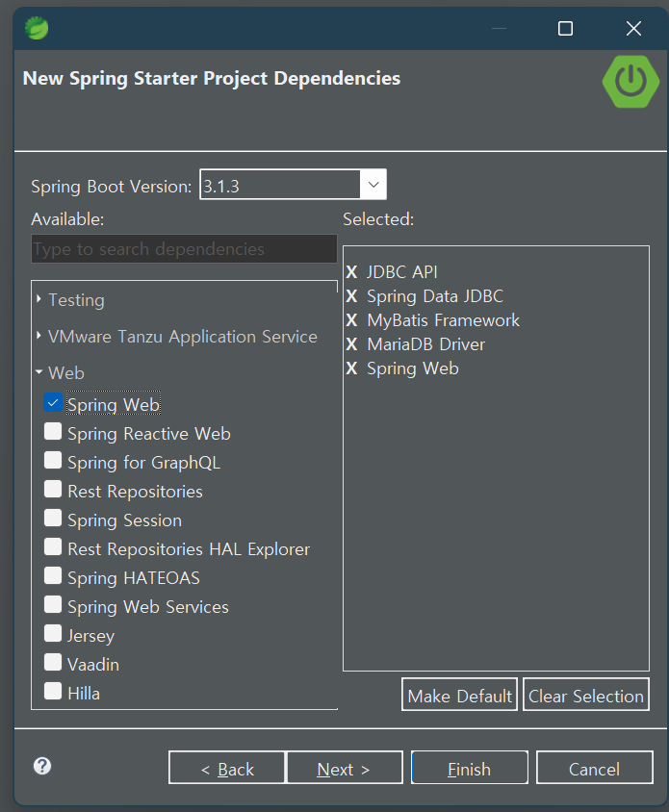The width and height of the screenshot is (669, 812).
Task: Close the dialog window
Action: 633,29
